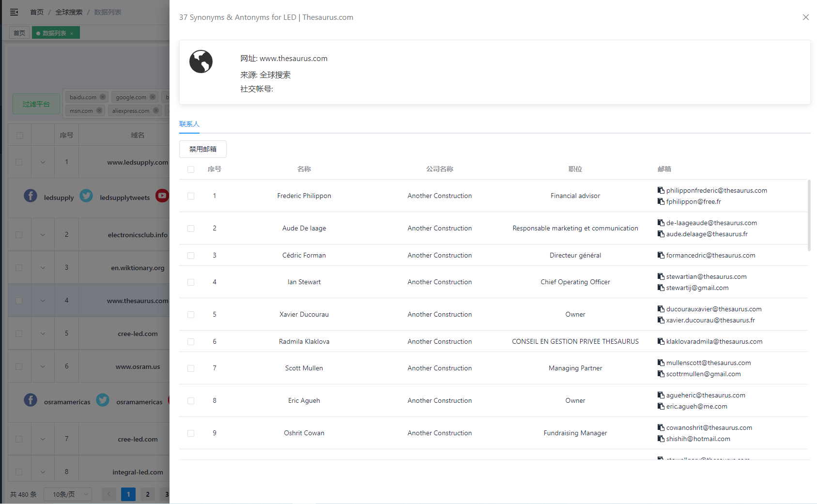Open osramamericas Facebook icon
The width and height of the screenshot is (817, 504).
(x=31, y=400)
